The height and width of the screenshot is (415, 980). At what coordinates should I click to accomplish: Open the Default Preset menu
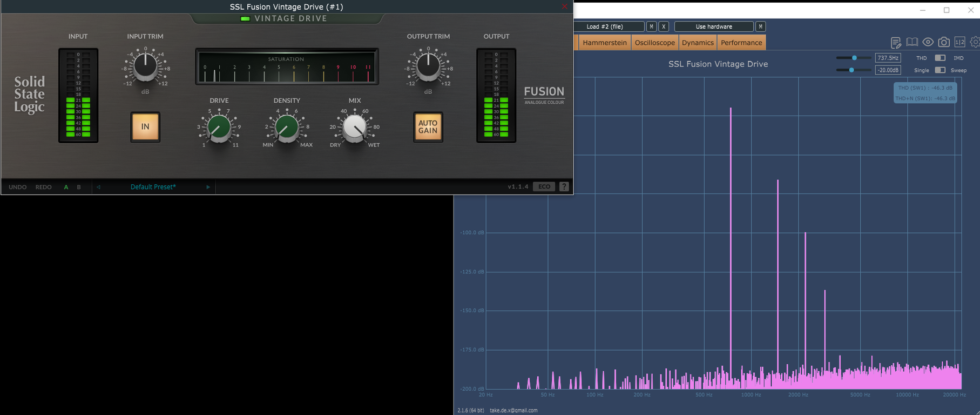click(x=153, y=187)
